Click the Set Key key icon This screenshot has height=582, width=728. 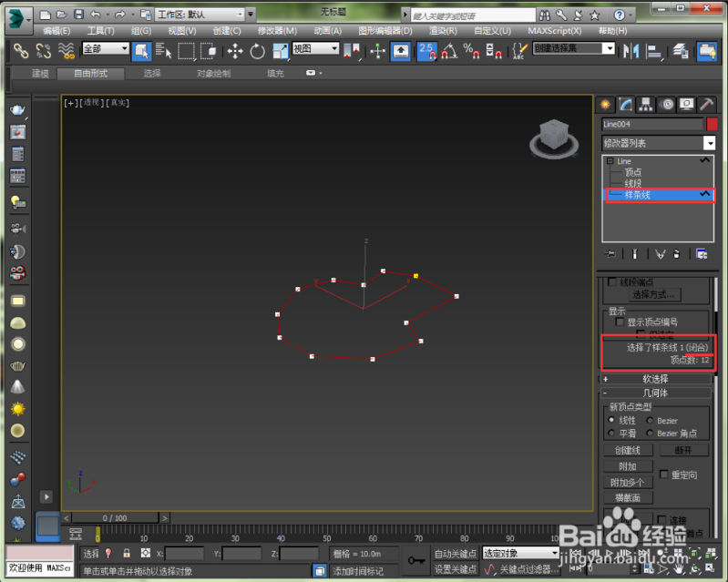click(416, 561)
